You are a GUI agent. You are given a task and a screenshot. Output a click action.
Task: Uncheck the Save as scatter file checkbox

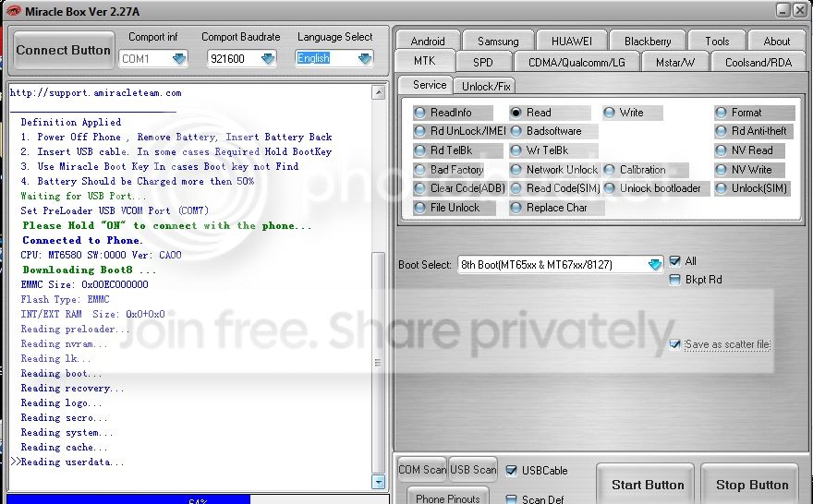(675, 344)
